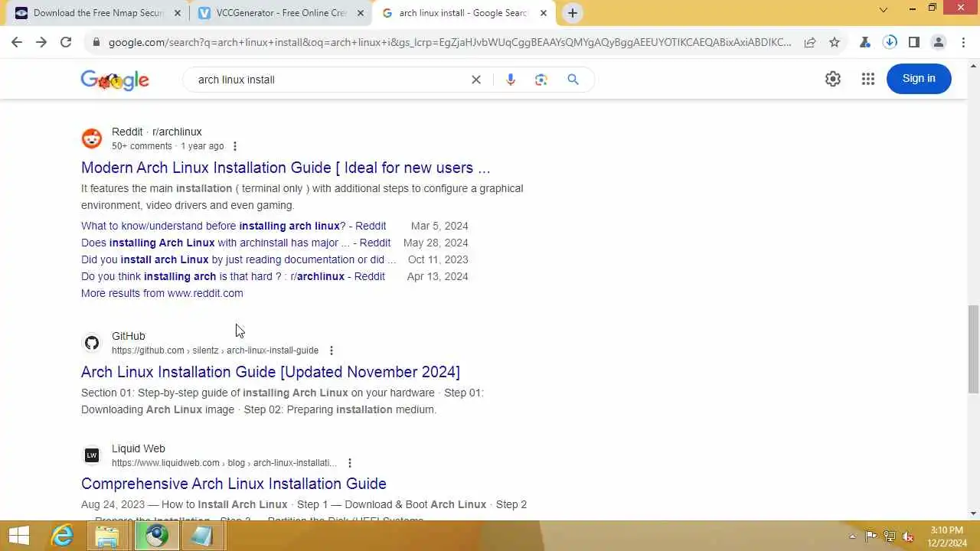Viewport: 980px width, 551px height.
Task: Click the Sign in button
Action: (x=919, y=79)
